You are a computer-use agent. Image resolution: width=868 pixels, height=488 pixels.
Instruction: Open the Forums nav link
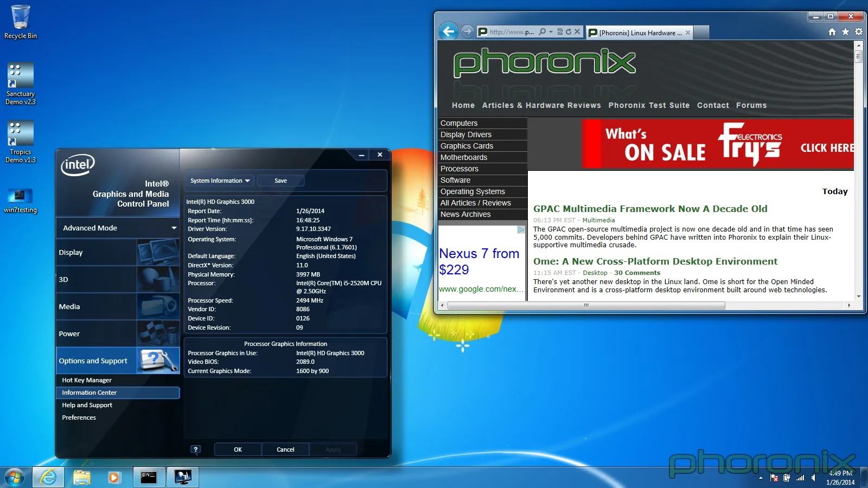tap(751, 105)
